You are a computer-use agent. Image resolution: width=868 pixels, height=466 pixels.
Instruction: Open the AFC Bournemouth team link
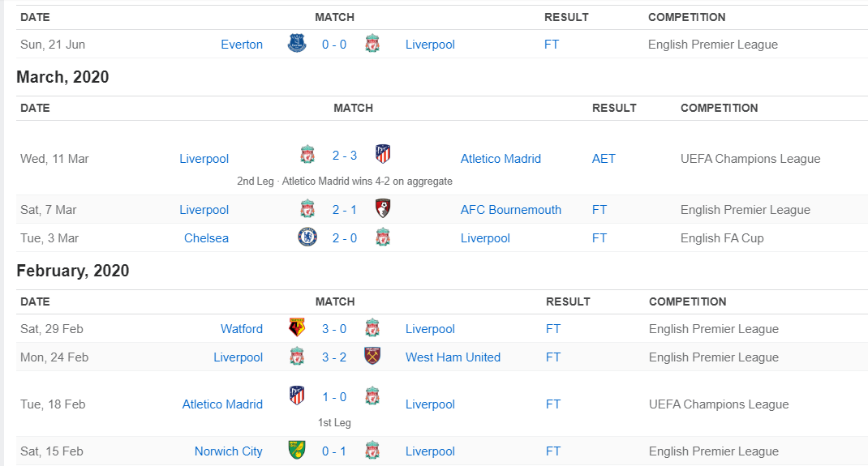(511, 210)
